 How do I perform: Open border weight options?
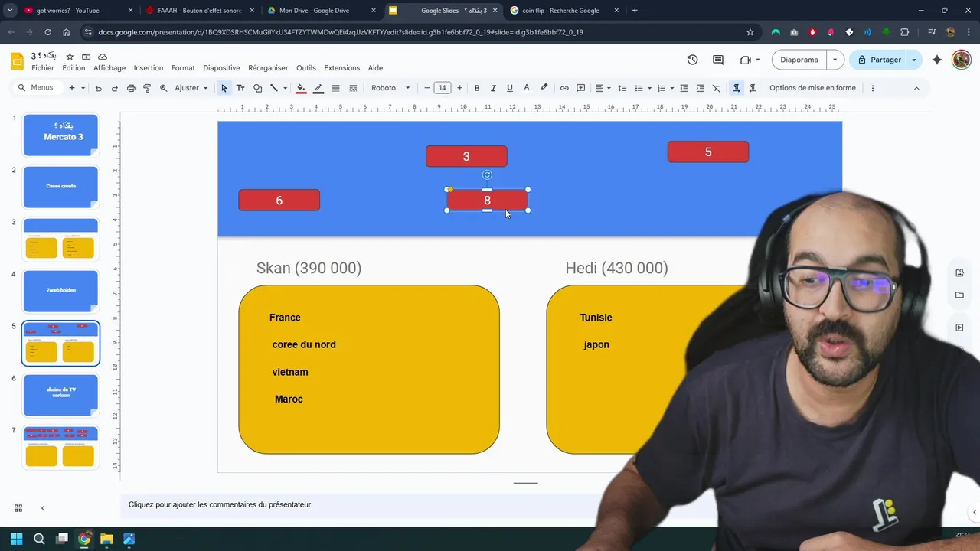pos(335,88)
